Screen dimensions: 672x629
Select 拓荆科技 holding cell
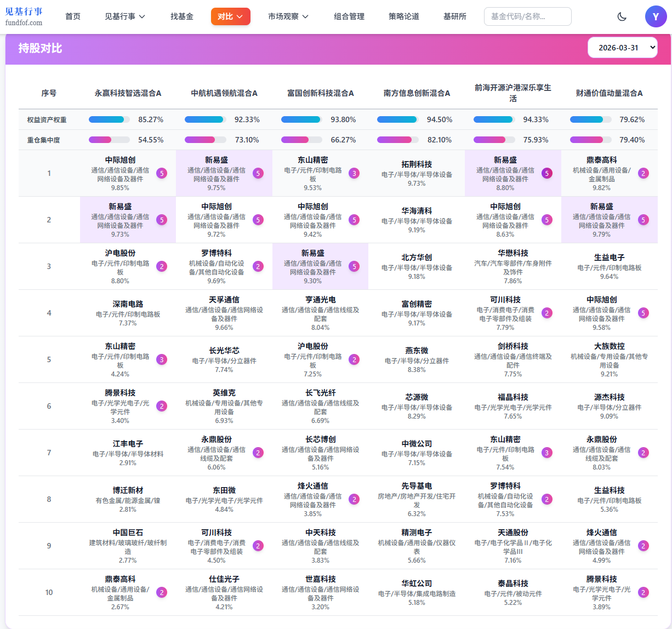(417, 173)
